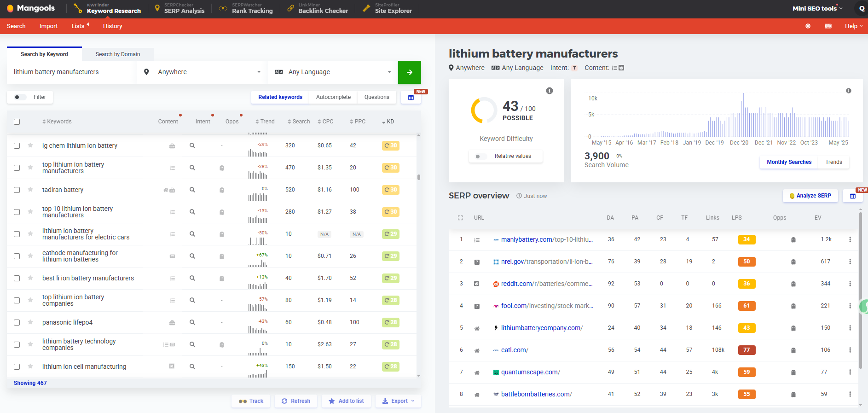Click intent magnifier for tadiran battery row
The width and height of the screenshot is (868, 413).
[x=192, y=190]
